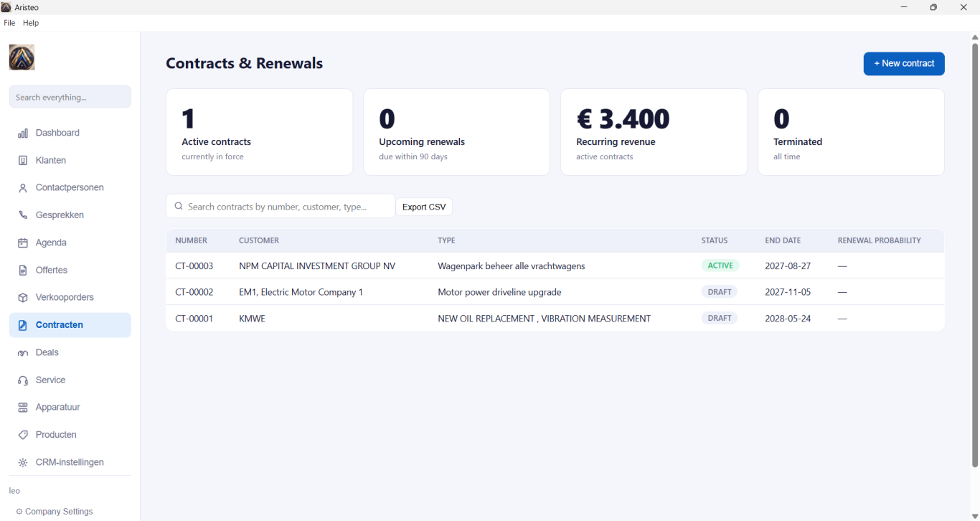Click the DRAFT badge of CT-00002

[720, 292]
